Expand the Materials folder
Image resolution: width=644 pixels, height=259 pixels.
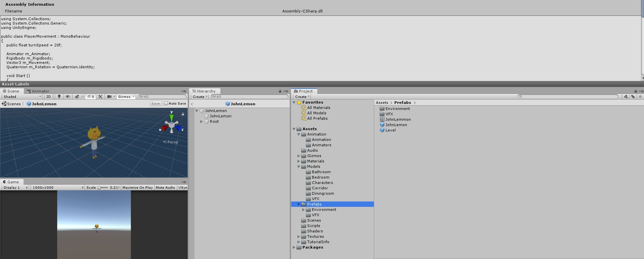pyautogui.click(x=298, y=161)
